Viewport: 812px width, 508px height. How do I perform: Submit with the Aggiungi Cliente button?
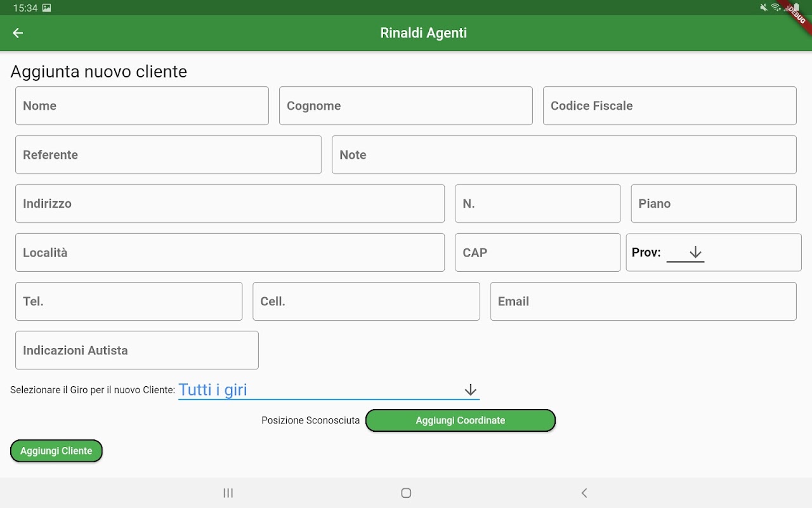pyautogui.click(x=56, y=451)
